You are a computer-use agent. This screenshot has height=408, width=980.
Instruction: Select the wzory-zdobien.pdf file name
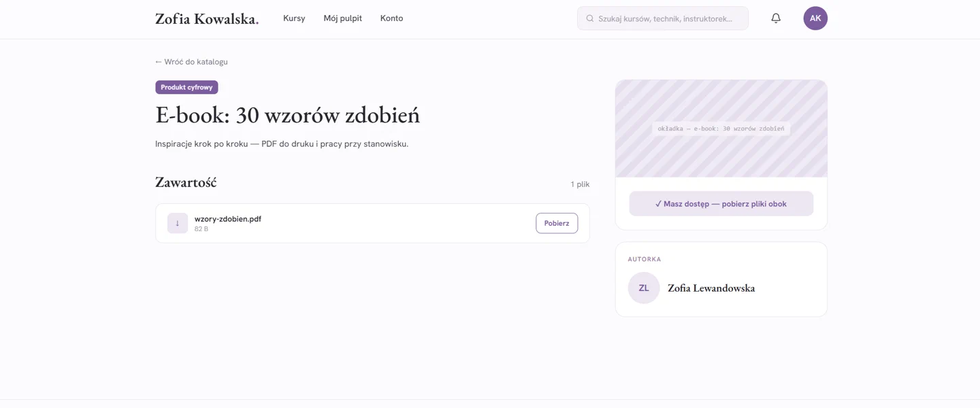click(x=228, y=219)
